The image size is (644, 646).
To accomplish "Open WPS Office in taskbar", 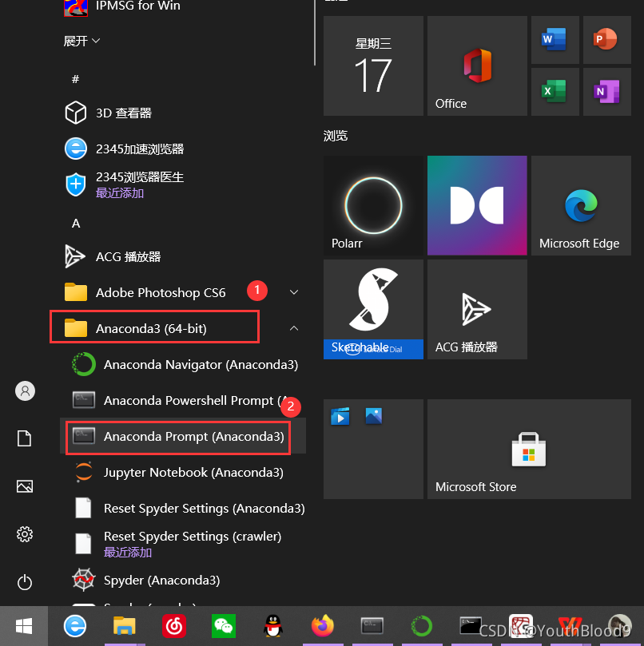I will click(x=570, y=626).
